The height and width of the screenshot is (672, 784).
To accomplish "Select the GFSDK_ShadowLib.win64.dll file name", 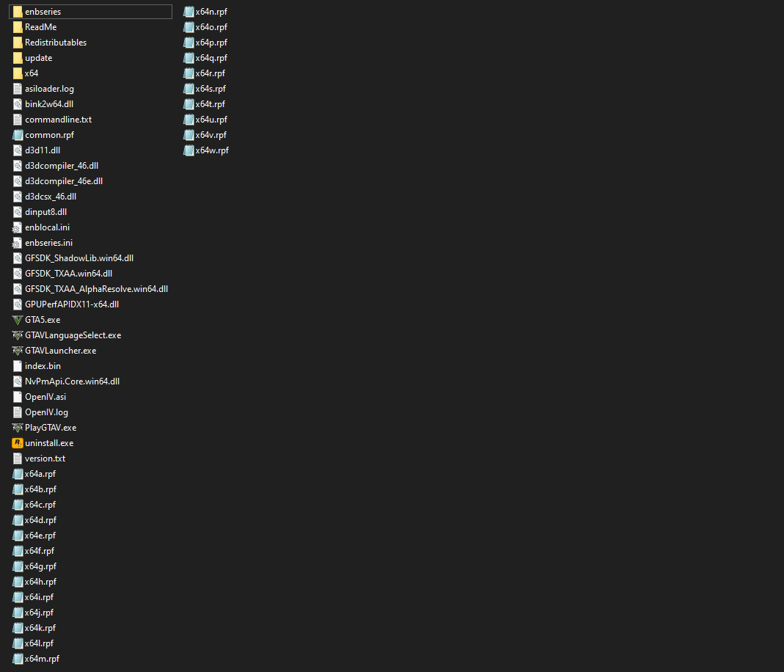I will 79,258.
